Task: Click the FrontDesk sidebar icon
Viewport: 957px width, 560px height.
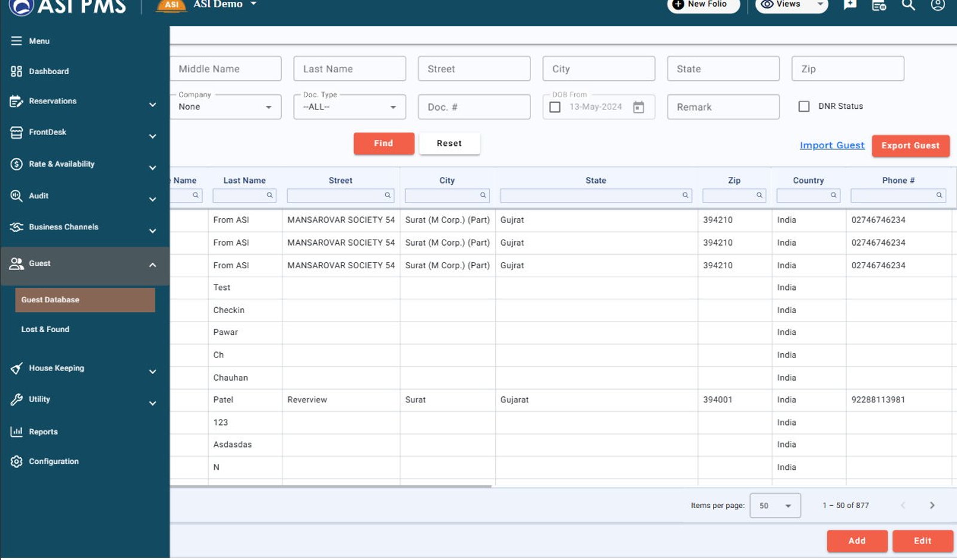Action: [17, 133]
